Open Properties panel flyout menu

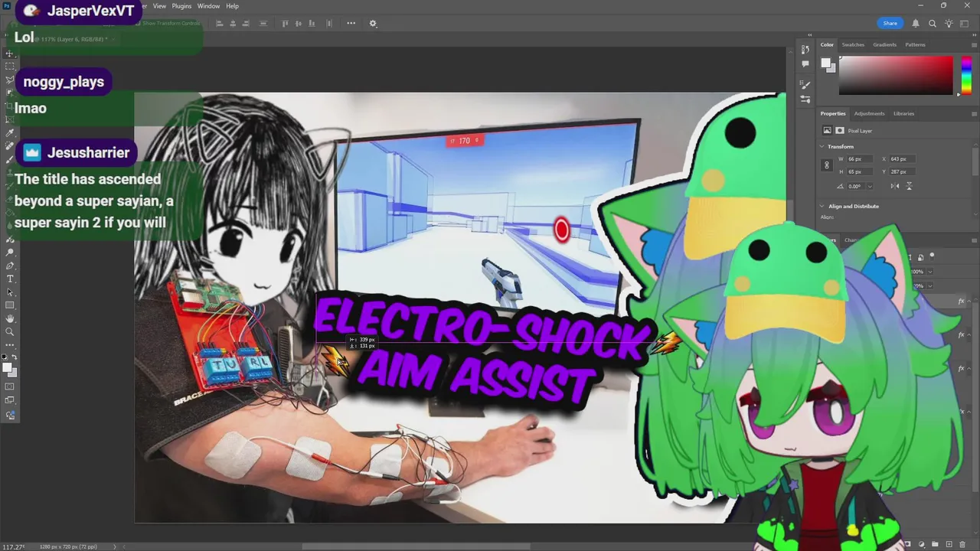[x=974, y=113]
